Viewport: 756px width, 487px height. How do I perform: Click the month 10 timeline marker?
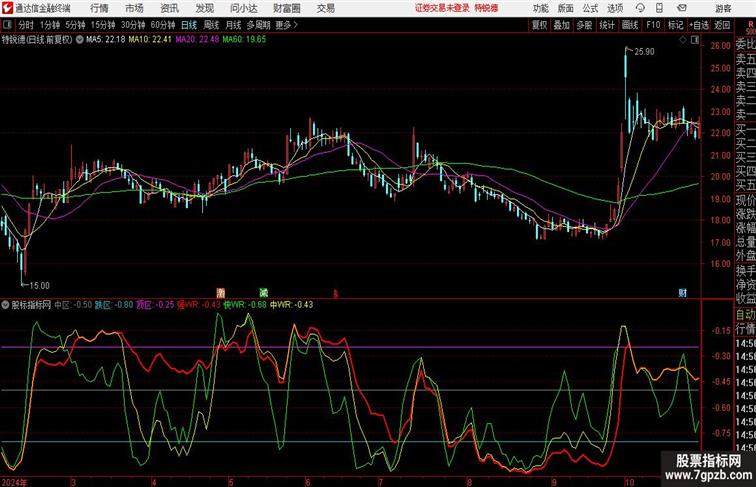click(x=629, y=482)
